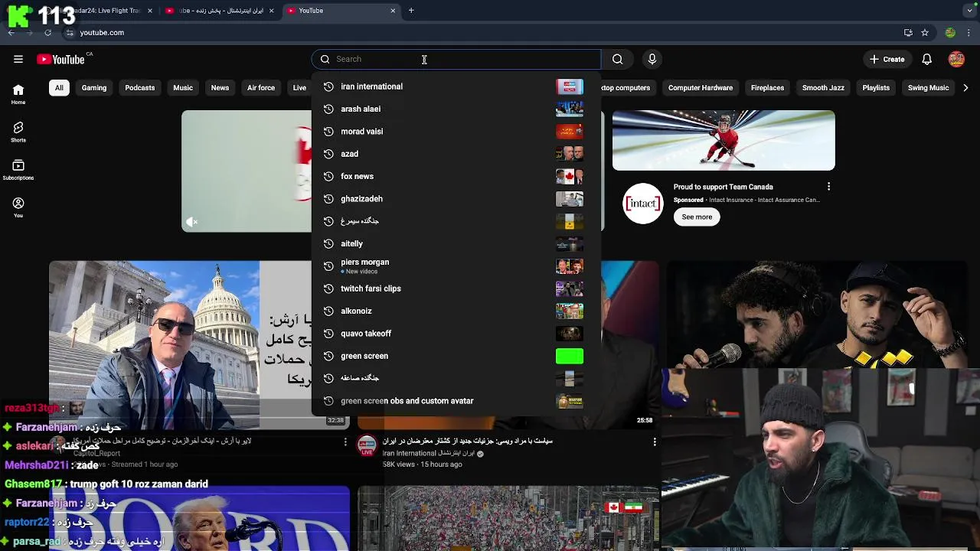Screen dimensions: 980x551
Task: Go to Home in the sidebar
Action: (x=18, y=94)
